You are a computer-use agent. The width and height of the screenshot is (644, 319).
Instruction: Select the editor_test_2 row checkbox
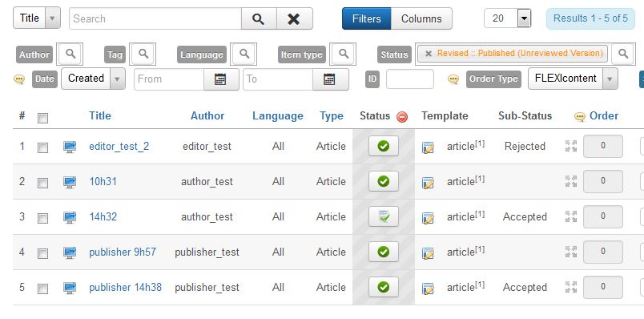[42, 148]
